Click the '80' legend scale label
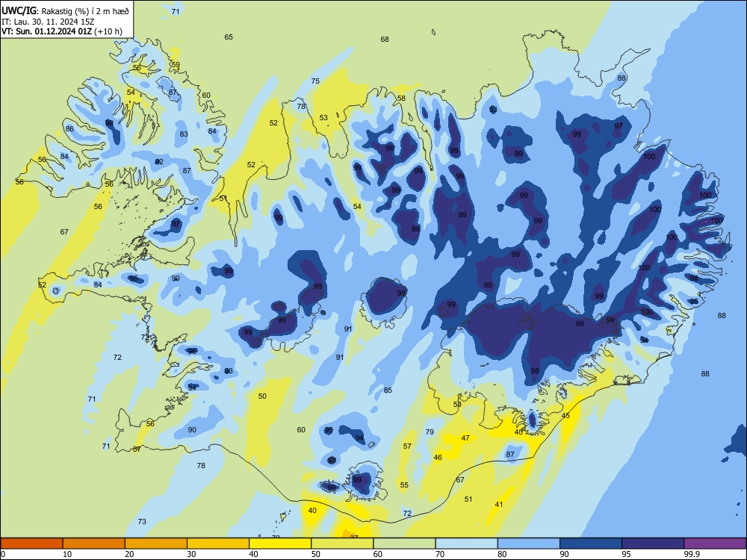747x560 pixels. (502, 554)
